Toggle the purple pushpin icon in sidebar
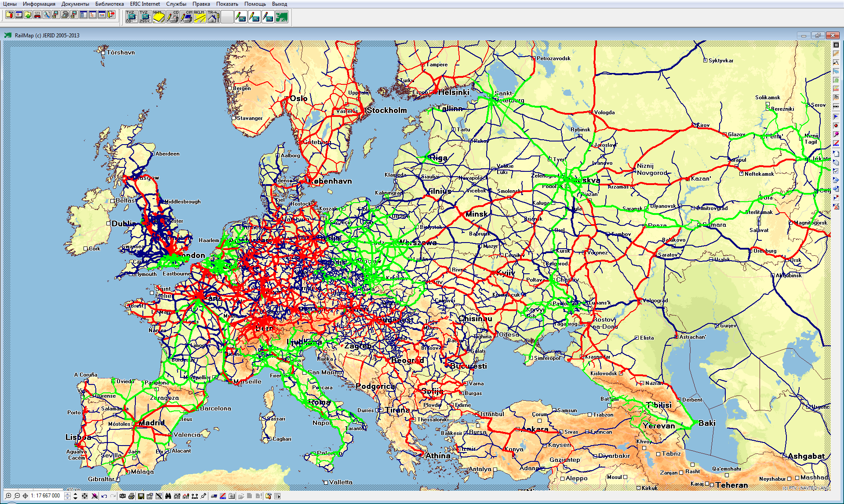Screen dimensions: 844x504 836,134
